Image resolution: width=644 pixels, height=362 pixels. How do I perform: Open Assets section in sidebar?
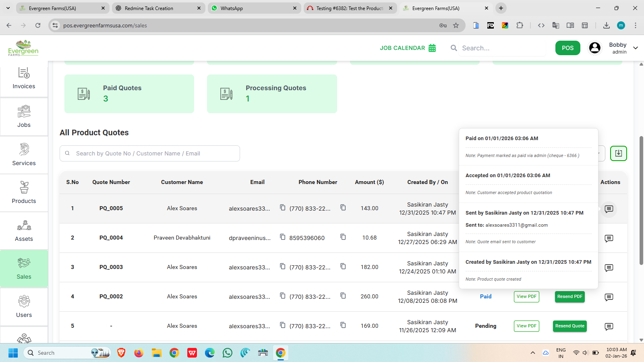(x=24, y=231)
